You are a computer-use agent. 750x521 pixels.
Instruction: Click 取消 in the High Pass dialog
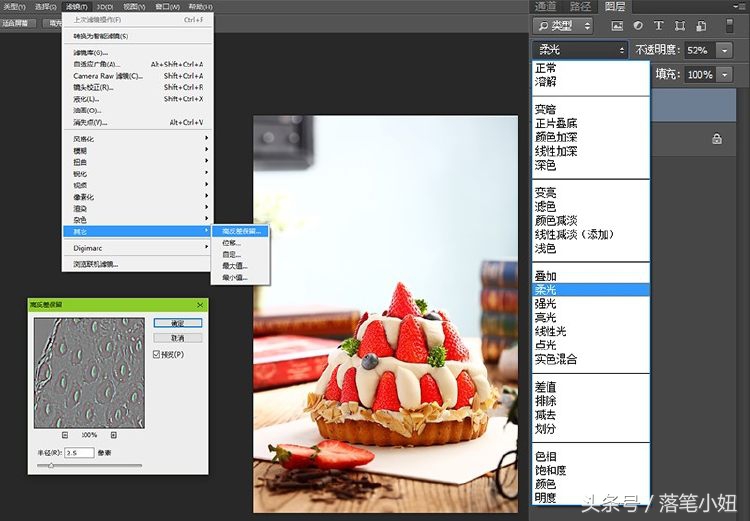(178, 338)
